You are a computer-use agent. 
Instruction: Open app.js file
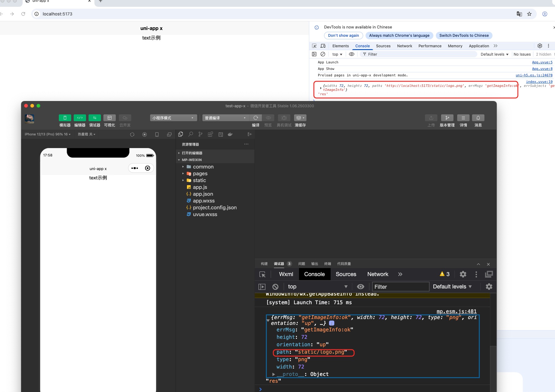pyautogui.click(x=200, y=187)
